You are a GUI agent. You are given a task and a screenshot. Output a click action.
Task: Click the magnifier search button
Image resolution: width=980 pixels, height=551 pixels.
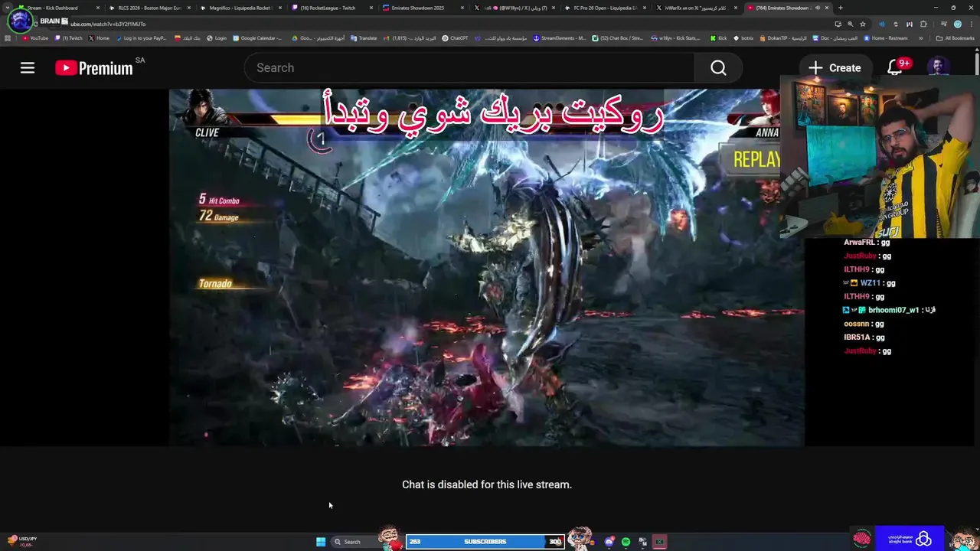click(x=718, y=68)
